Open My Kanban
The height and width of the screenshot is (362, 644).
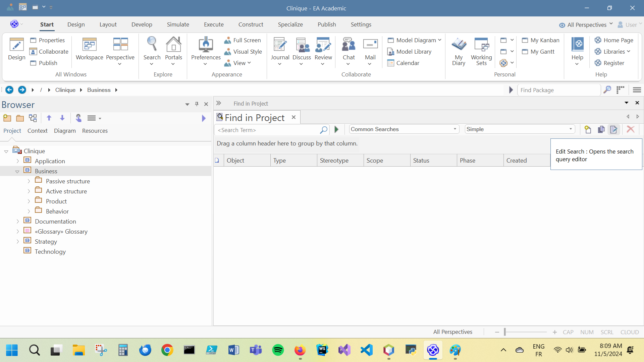(541, 40)
